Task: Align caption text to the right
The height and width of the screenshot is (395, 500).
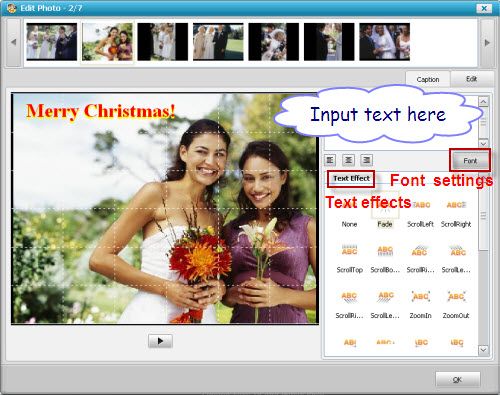Action: point(366,160)
